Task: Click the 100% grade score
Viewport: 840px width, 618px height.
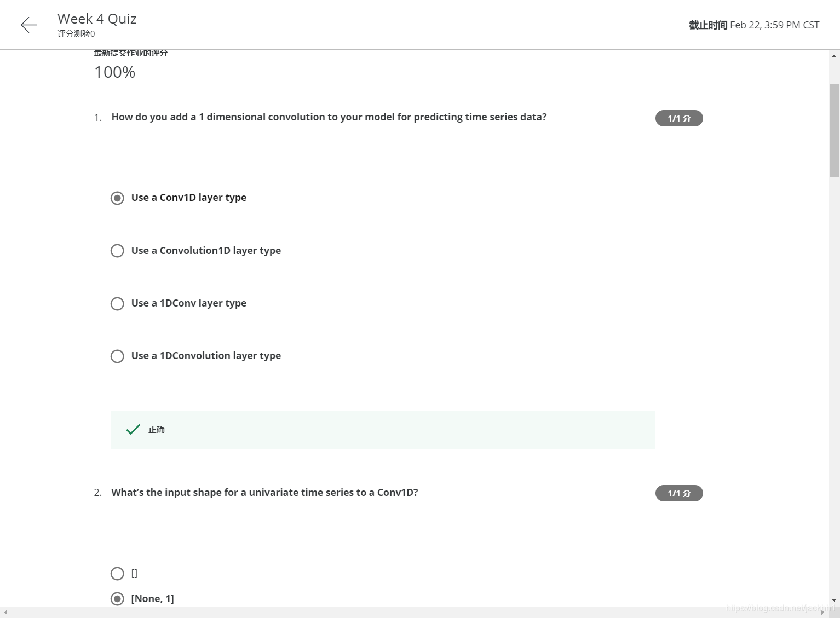Action: [x=114, y=72]
